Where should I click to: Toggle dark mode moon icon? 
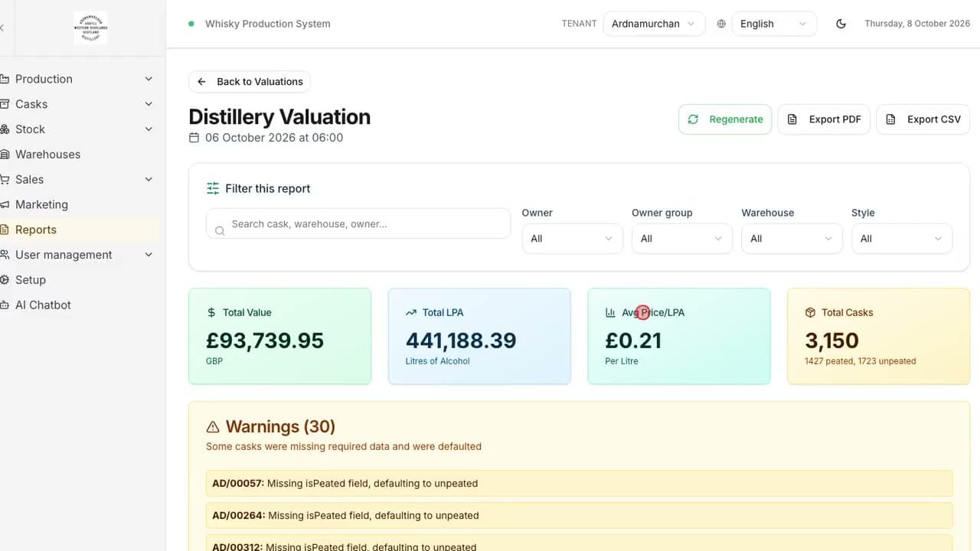click(841, 24)
